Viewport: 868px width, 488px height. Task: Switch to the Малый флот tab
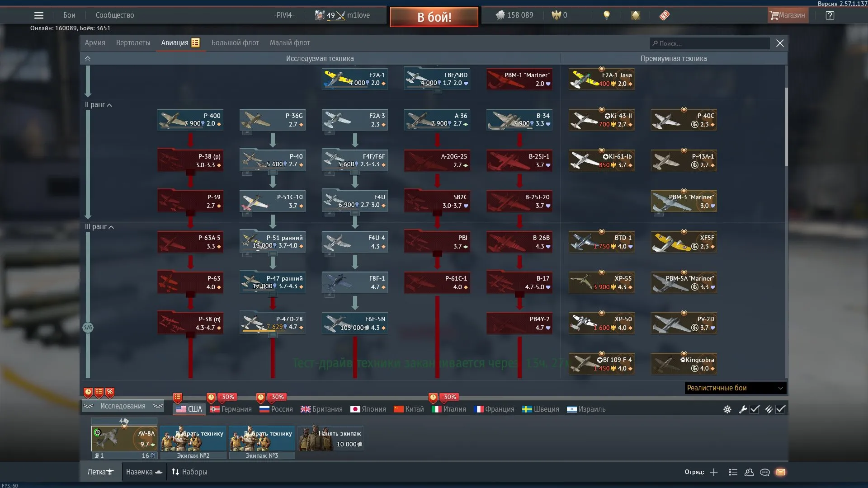tap(290, 43)
